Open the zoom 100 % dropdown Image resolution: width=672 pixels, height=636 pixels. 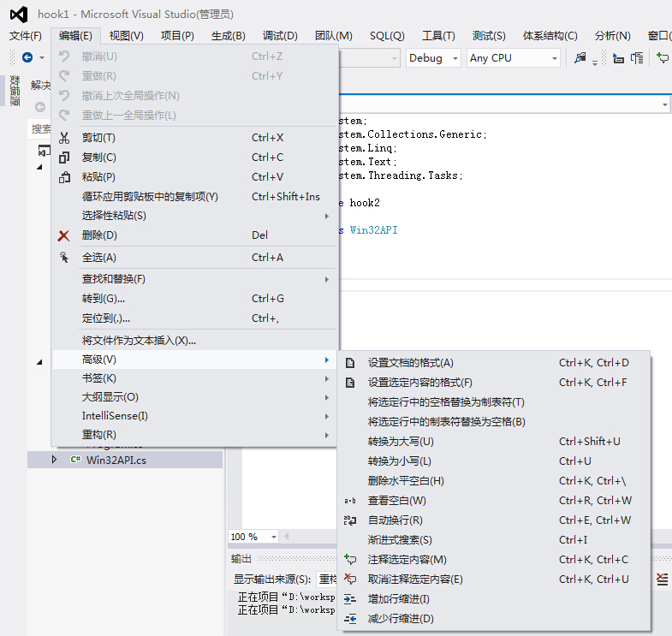coord(253,537)
